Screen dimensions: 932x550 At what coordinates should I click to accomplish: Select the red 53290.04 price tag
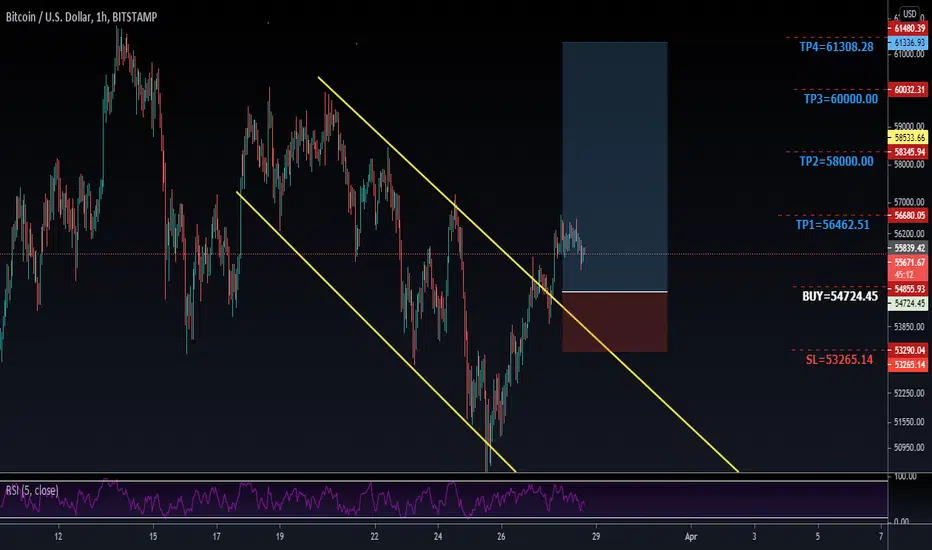point(908,350)
